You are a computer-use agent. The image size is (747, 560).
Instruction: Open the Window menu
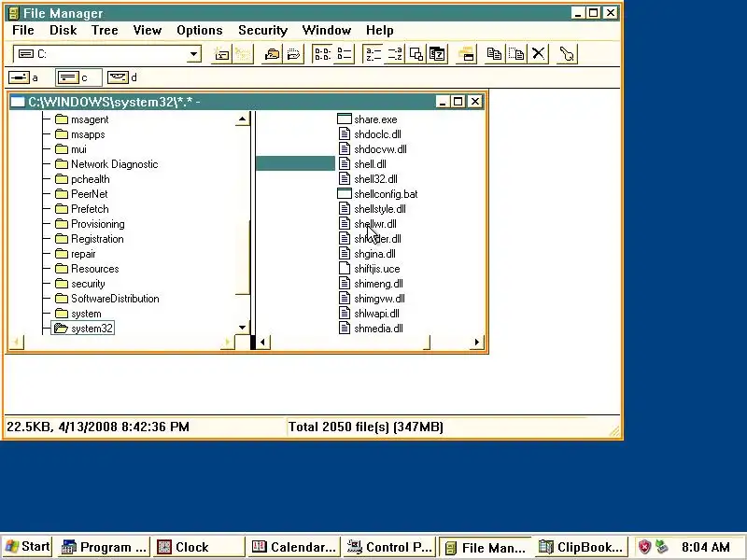pos(327,31)
